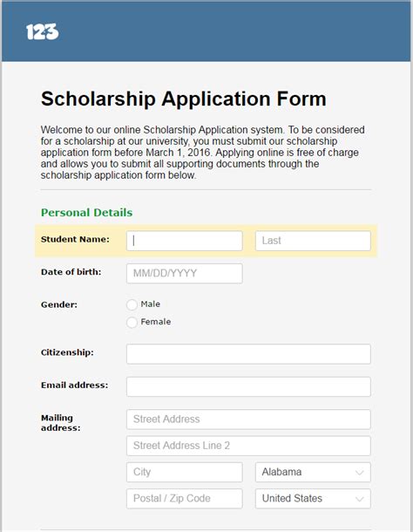Click the Street Address Line 2 field
Image resolution: width=413 pixels, height=532 pixels.
click(x=248, y=446)
